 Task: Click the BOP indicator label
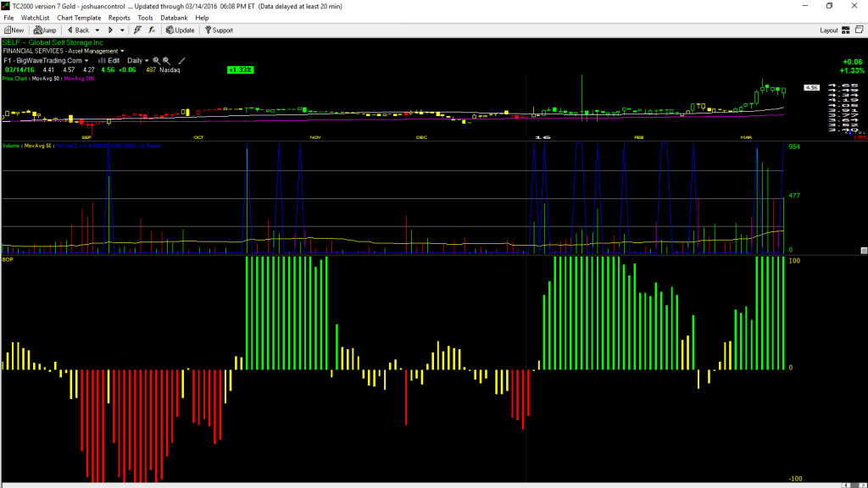(x=7, y=259)
